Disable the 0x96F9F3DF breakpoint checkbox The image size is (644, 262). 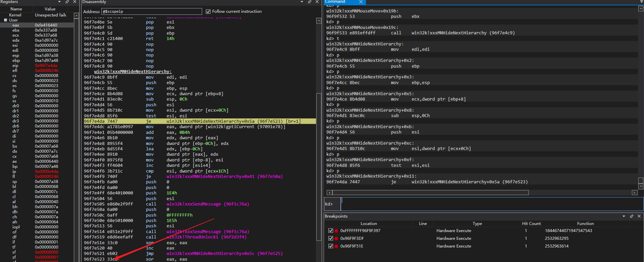(331, 238)
